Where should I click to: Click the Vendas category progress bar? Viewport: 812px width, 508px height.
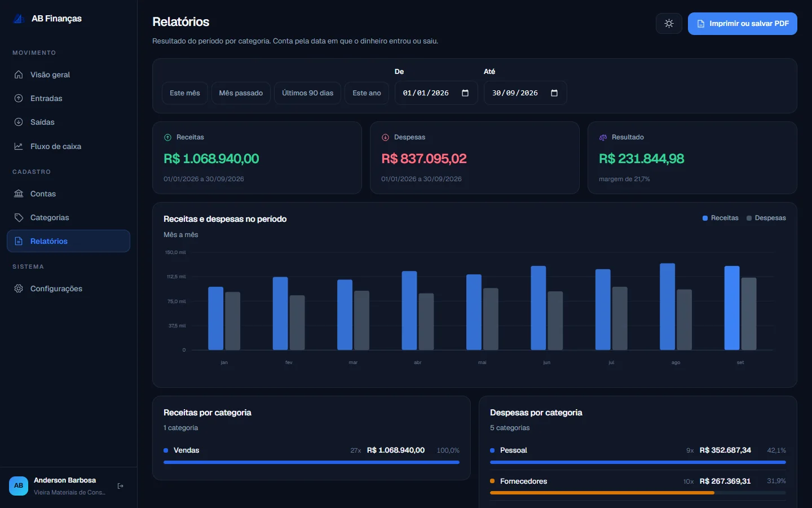pos(311,462)
